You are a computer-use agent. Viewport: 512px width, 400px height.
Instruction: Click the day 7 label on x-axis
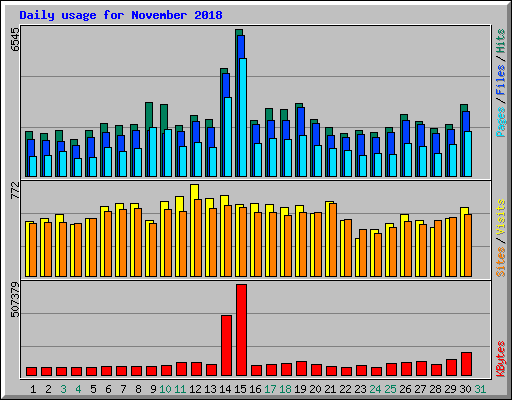(x=123, y=389)
